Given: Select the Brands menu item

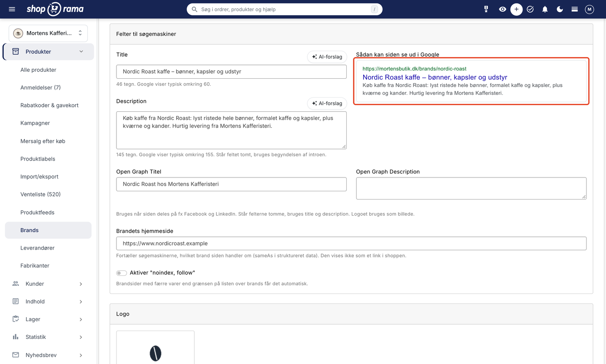Looking at the screenshot, I should pyautogui.click(x=48, y=230).
